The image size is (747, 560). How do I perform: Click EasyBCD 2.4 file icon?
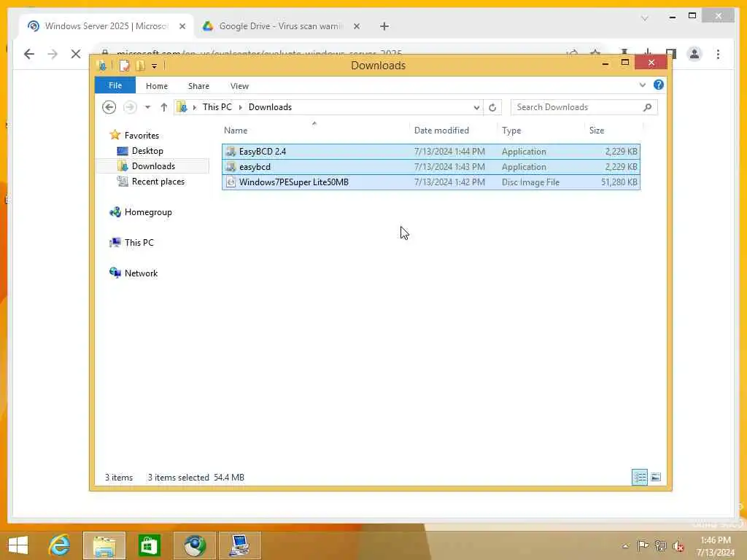pyautogui.click(x=231, y=152)
